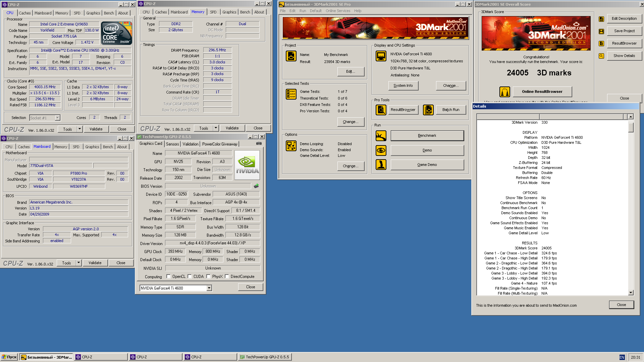Click the GPU-Z screenshot camera icon
Image resolution: width=644 pixels, height=362 pixels.
click(x=259, y=143)
